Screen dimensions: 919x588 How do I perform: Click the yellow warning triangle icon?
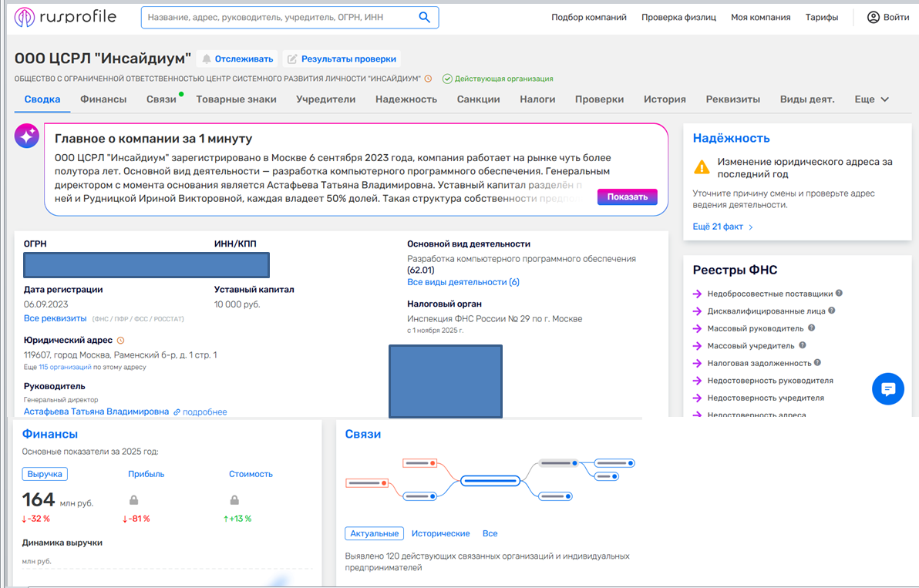tap(702, 167)
